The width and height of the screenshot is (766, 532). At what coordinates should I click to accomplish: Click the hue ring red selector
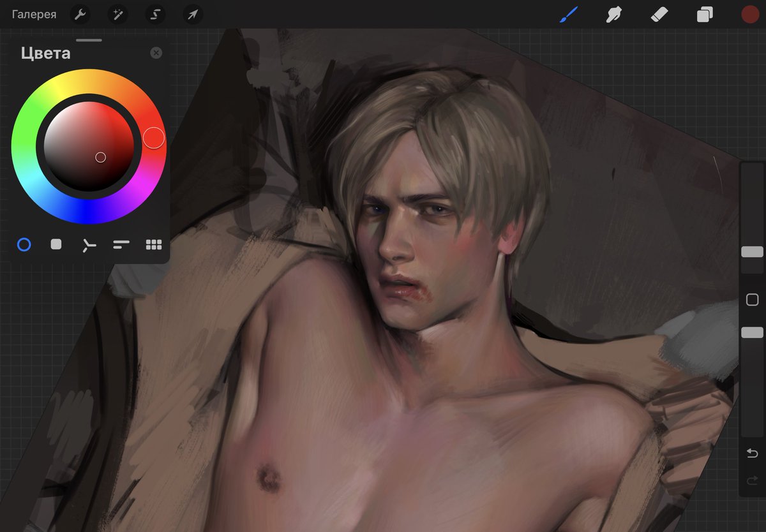pyautogui.click(x=153, y=137)
